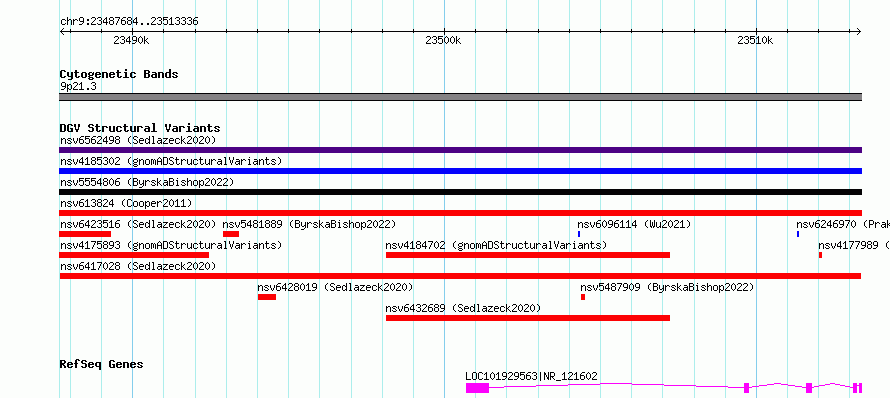Open nsv4175893 (gnomADStructuralVariants) label
Image resolution: width=890 pixels, height=398 pixels.
coord(171,245)
